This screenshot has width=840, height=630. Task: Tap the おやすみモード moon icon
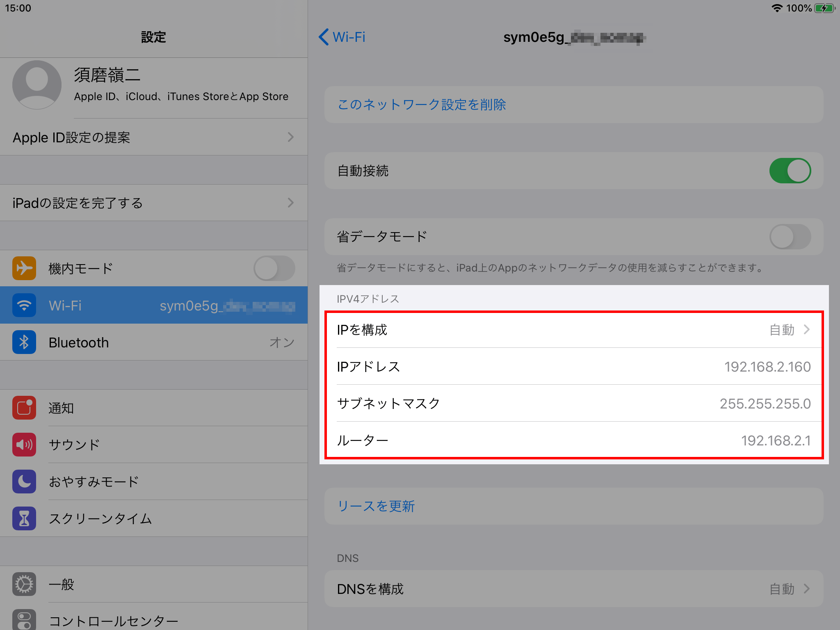(x=24, y=482)
